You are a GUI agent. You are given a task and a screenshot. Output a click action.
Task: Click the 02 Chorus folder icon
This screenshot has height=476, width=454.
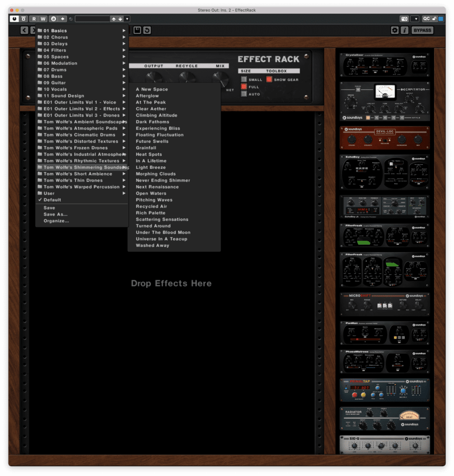point(40,37)
